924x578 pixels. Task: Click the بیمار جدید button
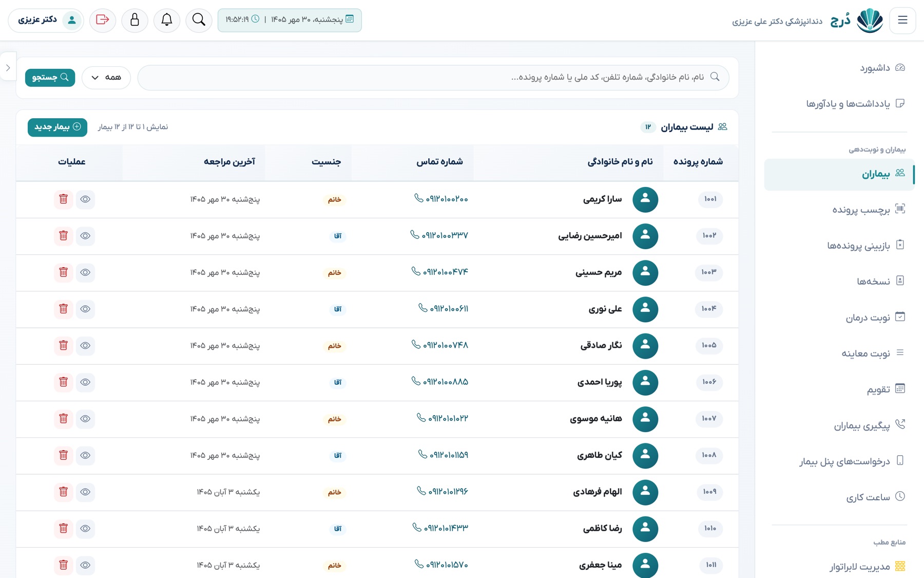click(x=57, y=127)
